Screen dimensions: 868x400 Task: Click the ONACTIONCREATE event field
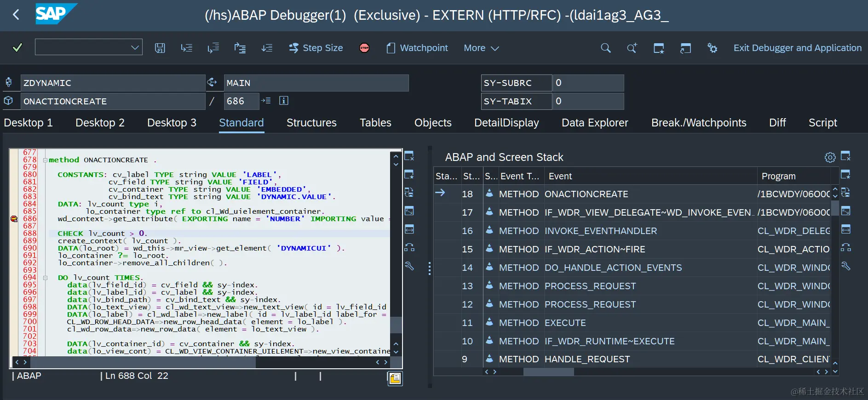pyautogui.click(x=113, y=101)
